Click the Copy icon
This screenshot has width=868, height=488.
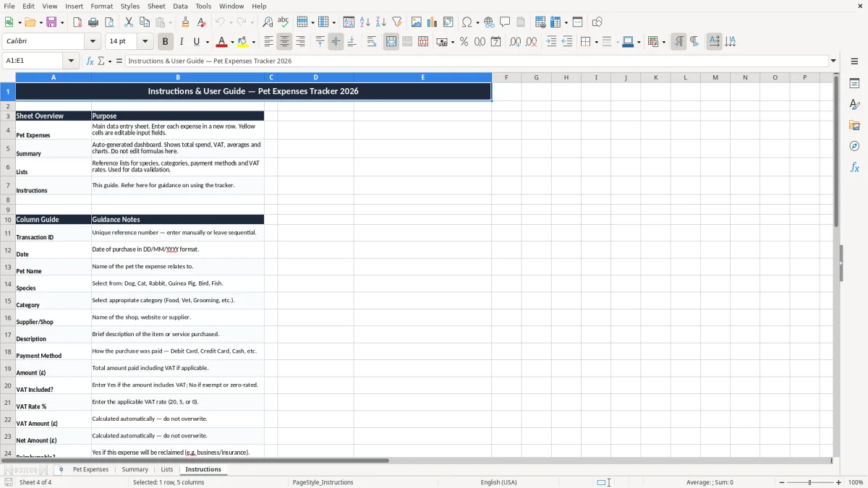pos(145,22)
